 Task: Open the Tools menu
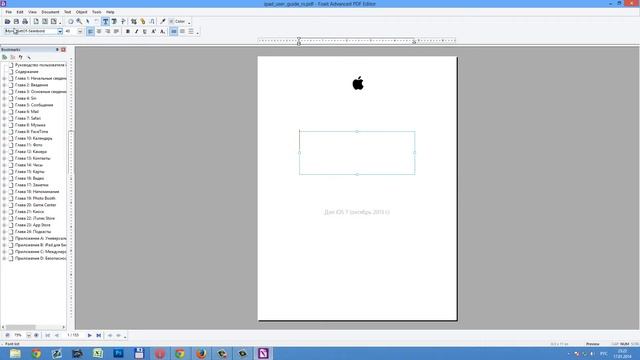tap(97, 12)
